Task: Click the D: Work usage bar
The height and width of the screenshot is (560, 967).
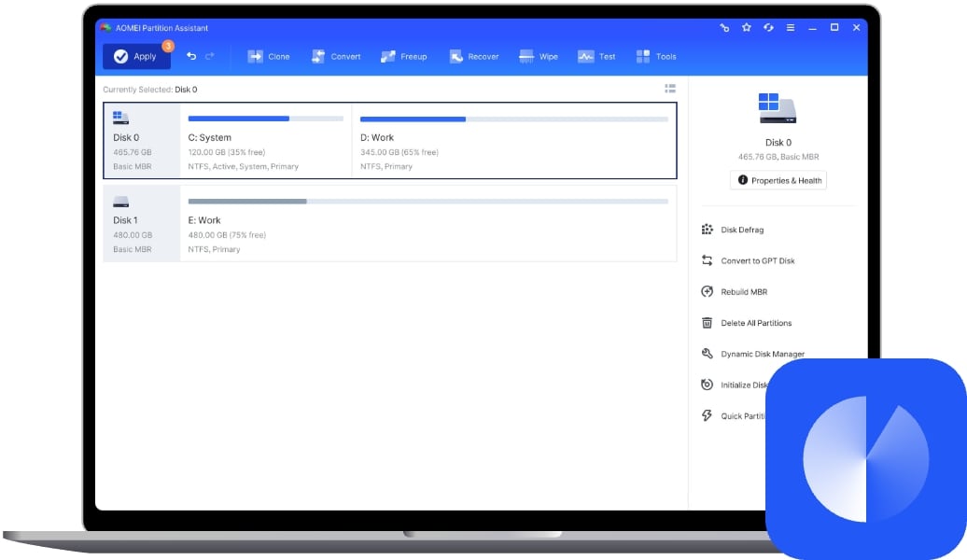Action: coord(513,119)
